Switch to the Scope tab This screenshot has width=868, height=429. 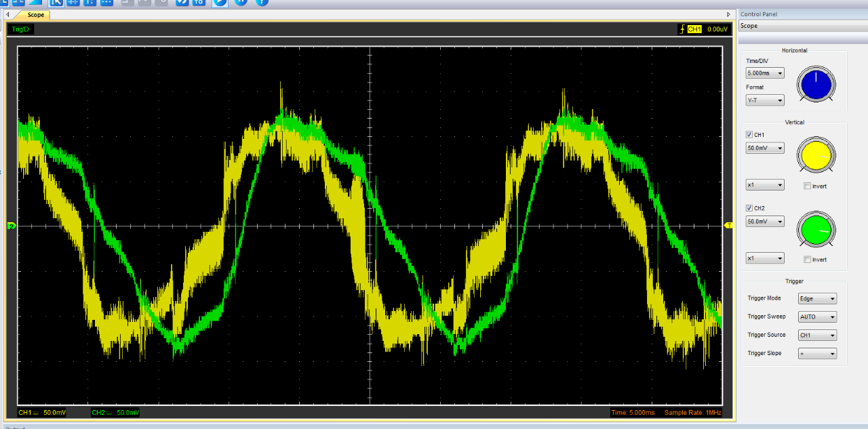(x=35, y=14)
